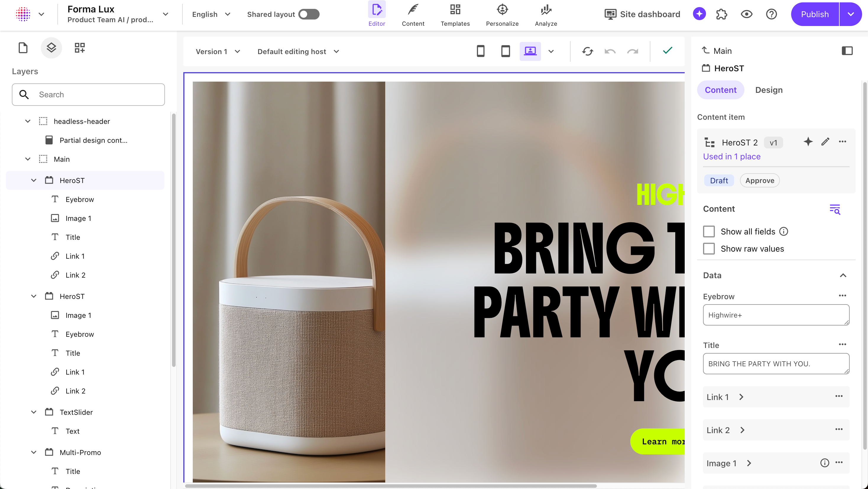
Task: Open the Personalize tab
Action: [x=502, y=14]
